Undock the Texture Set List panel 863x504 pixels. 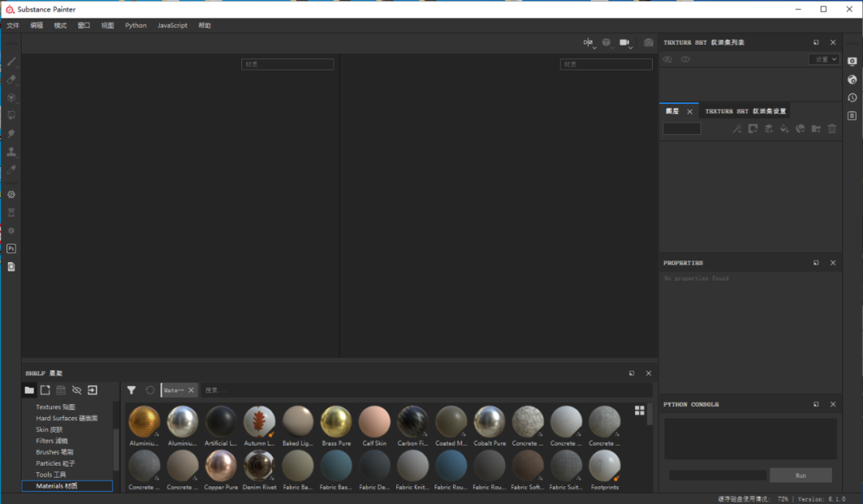pyautogui.click(x=816, y=42)
